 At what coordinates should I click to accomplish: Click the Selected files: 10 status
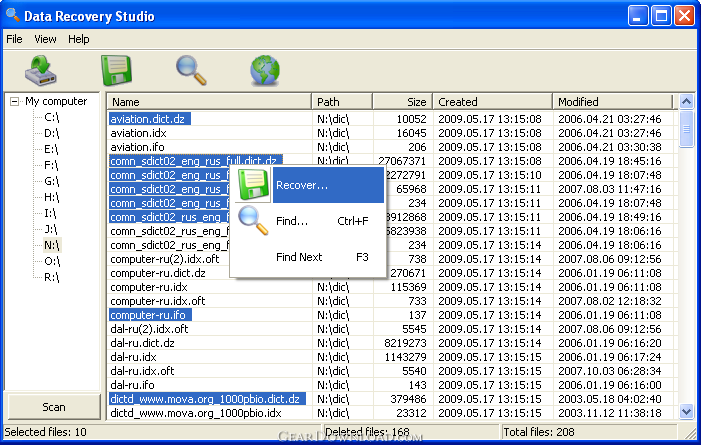point(45,432)
